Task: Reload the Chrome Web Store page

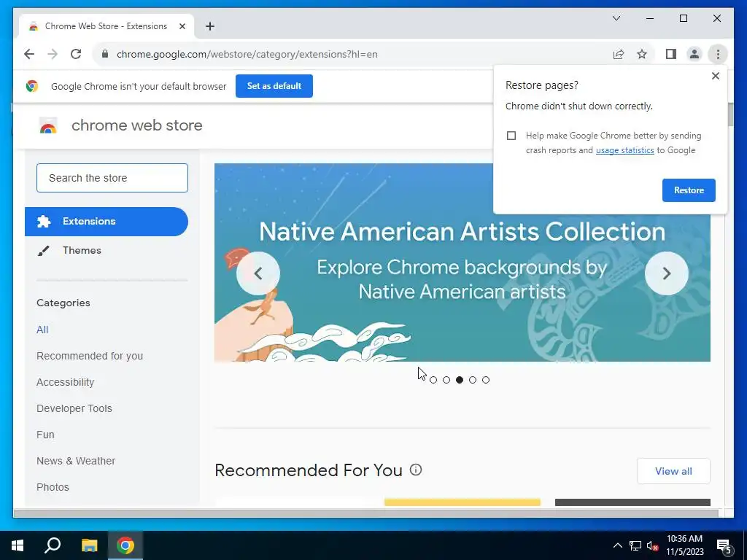Action: [76, 54]
